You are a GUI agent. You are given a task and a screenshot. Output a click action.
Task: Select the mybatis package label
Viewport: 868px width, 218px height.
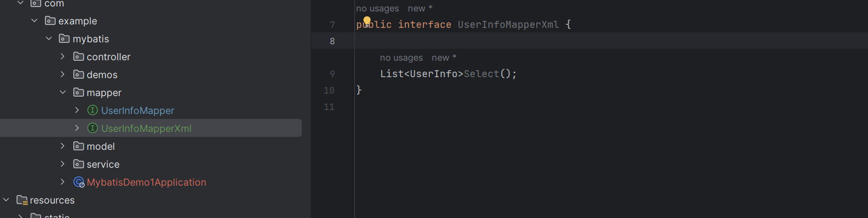(x=91, y=39)
